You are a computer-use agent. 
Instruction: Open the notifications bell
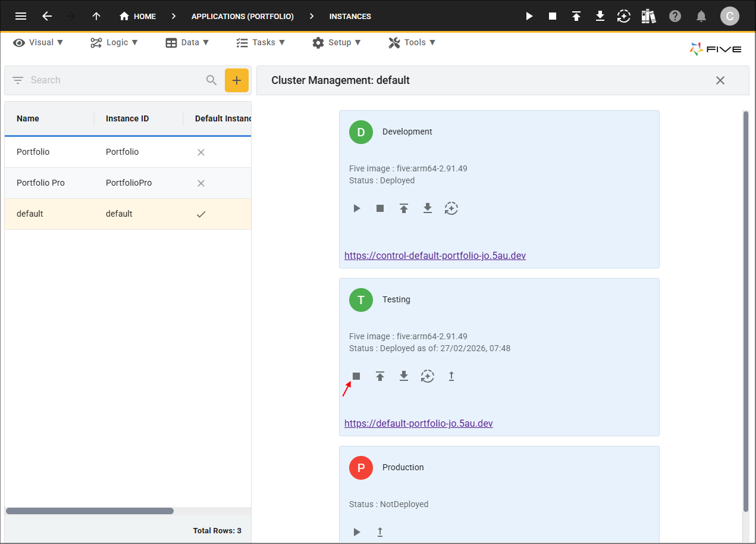point(702,16)
